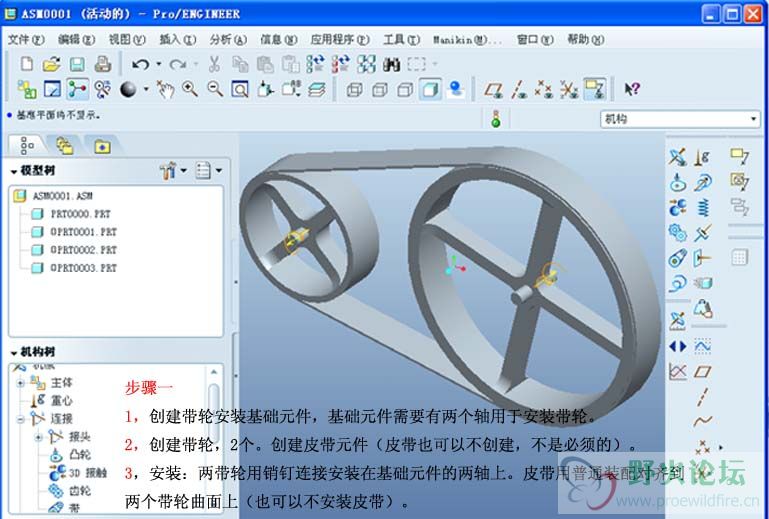769x519 pixels.
Task: Collapse the 模型树 section
Action: point(14,171)
